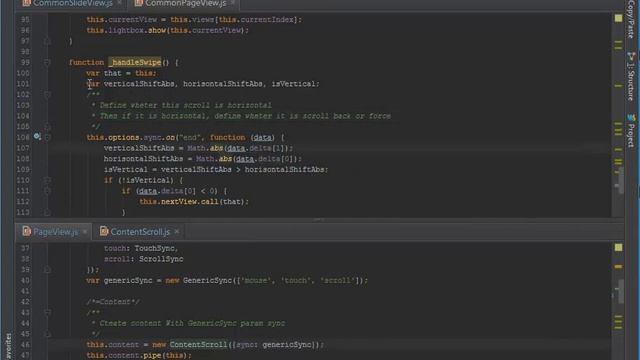Click the fold end marker at line 97
The image size is (640, 360).
(x=47, y=41)
